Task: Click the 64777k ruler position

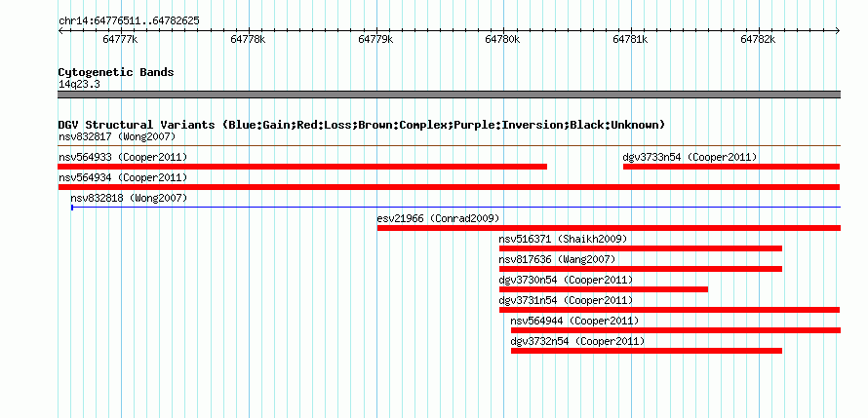Action: point(121,39)
